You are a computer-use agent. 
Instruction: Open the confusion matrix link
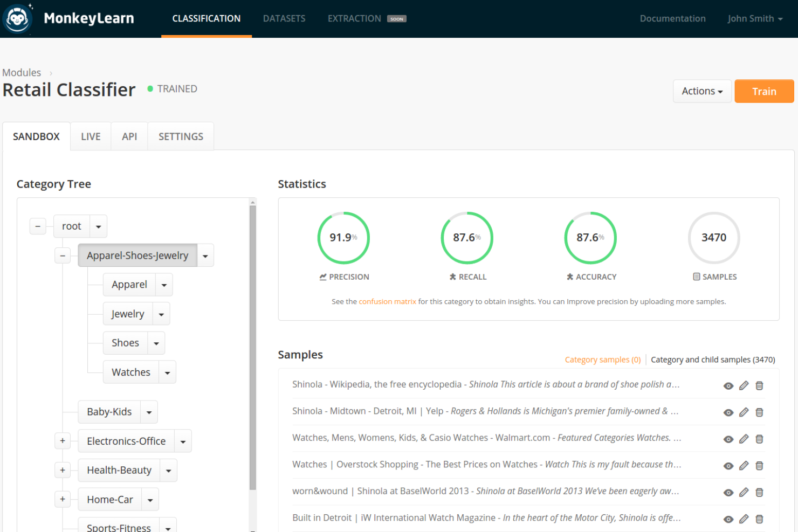click(387, 301)
